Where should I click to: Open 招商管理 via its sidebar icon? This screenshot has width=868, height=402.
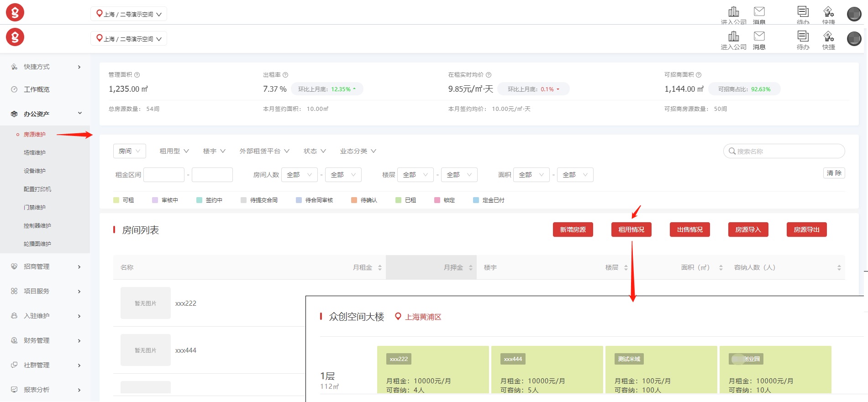14,266
